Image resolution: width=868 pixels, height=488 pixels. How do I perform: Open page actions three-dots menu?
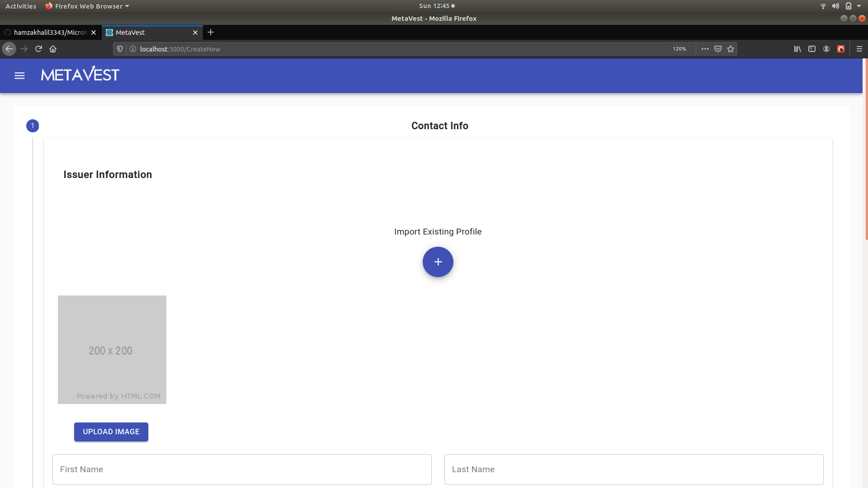pos(705,49)
